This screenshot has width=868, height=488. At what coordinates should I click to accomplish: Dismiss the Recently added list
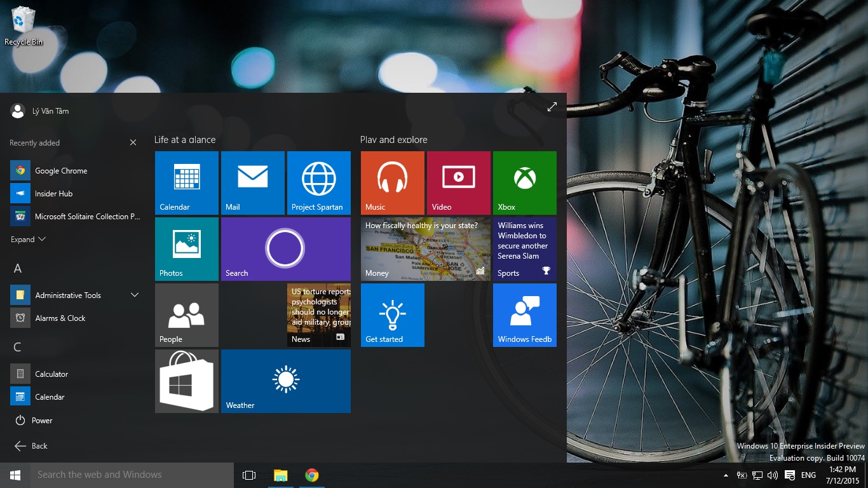[133, 143]
